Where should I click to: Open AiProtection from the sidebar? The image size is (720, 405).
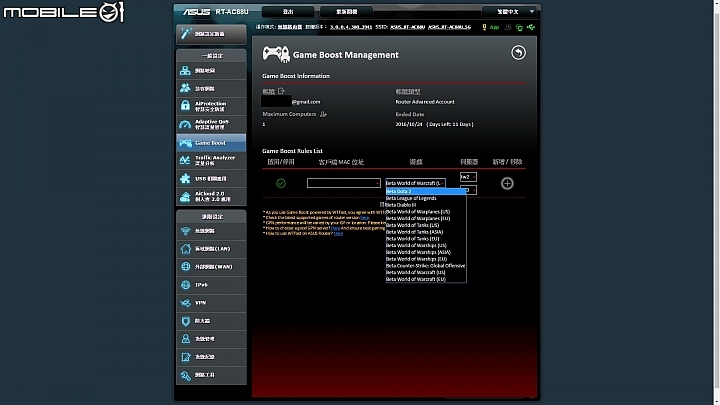click(x=211, y=106)
